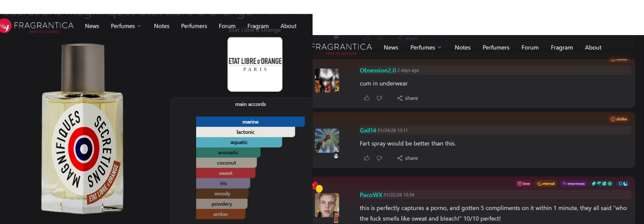644x224 pixels.
Task: Click the Etat Libre d'Orange brand logo
Action: (x=255, y=64)
